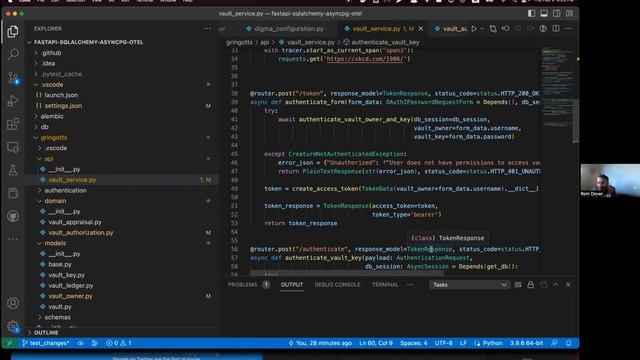Clear the output with the list icon
Screen dimensions: 640x360
point(518,284)
